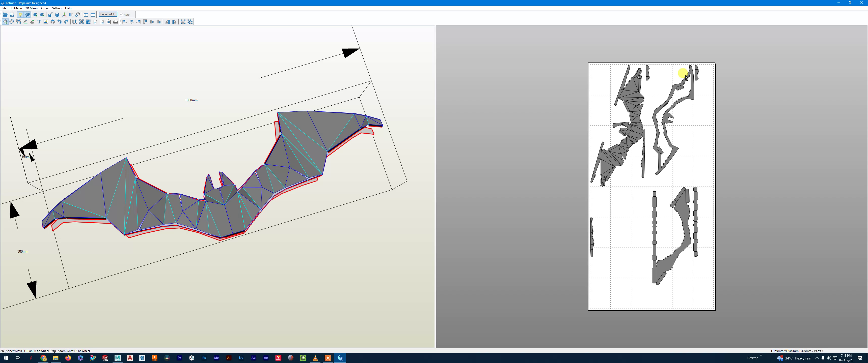
Task: Click the Align Left icon
Action: 124,22
